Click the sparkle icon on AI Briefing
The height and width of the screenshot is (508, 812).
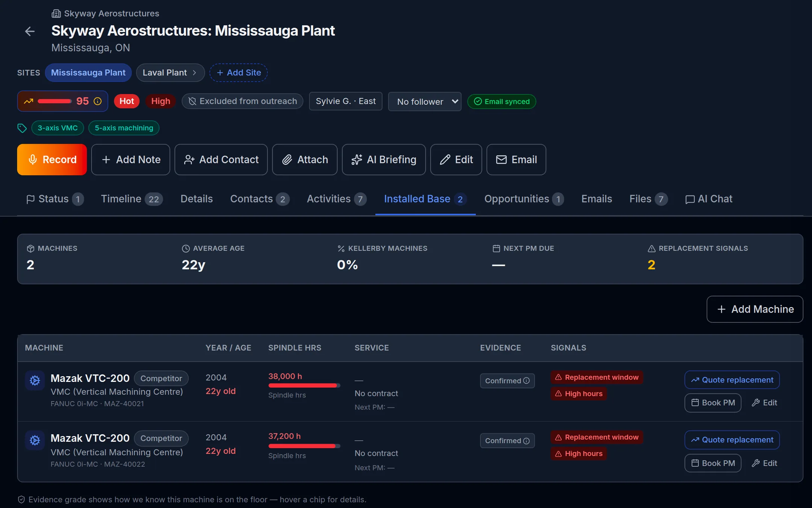(356, 160)
